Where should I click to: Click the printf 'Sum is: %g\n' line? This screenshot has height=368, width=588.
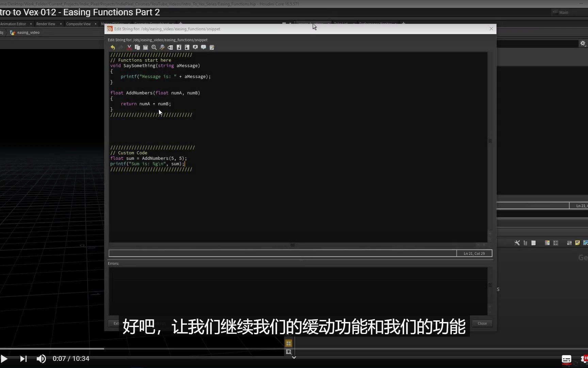pos(147,164)
